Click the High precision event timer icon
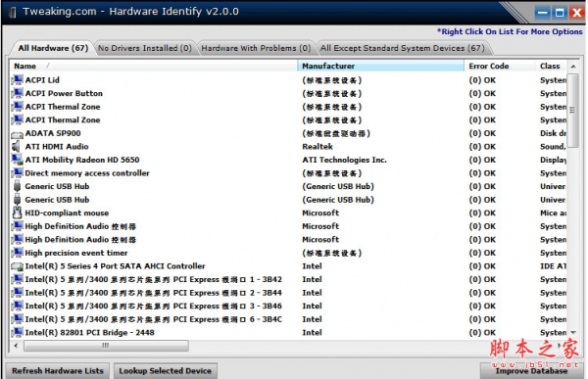588x379 pixels. pos(18,253)
